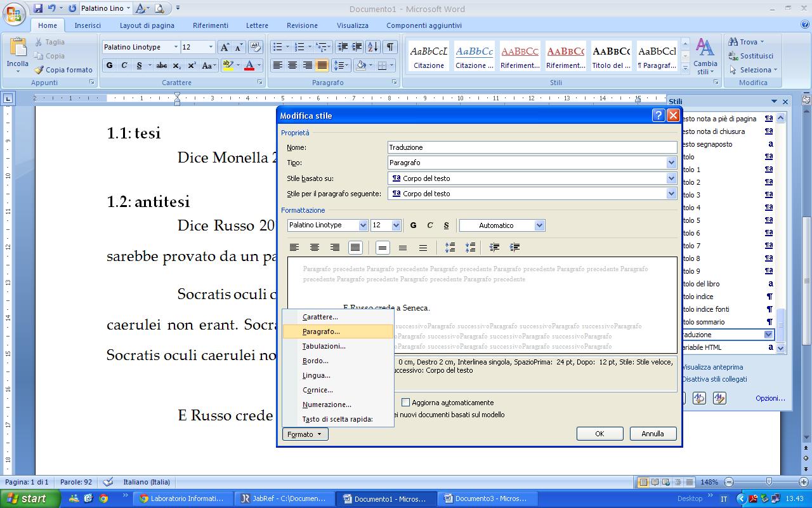Choose Paragrafo... from Formato menu

338,331
